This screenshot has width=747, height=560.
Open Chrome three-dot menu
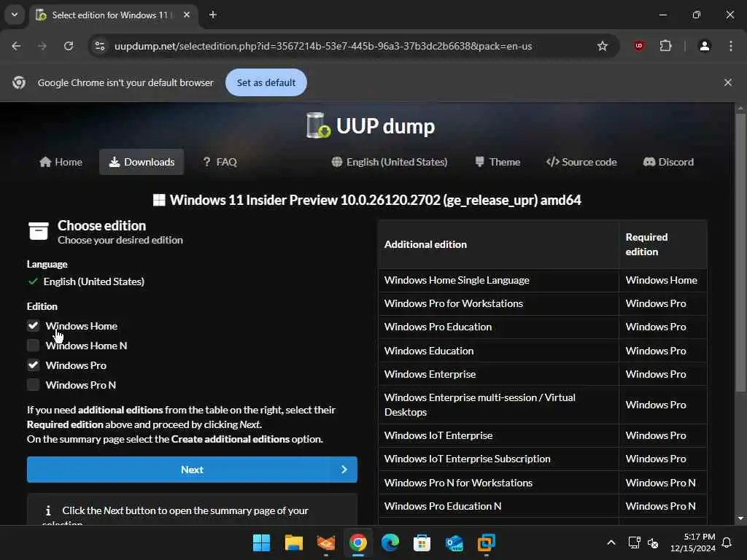(731, 46)
